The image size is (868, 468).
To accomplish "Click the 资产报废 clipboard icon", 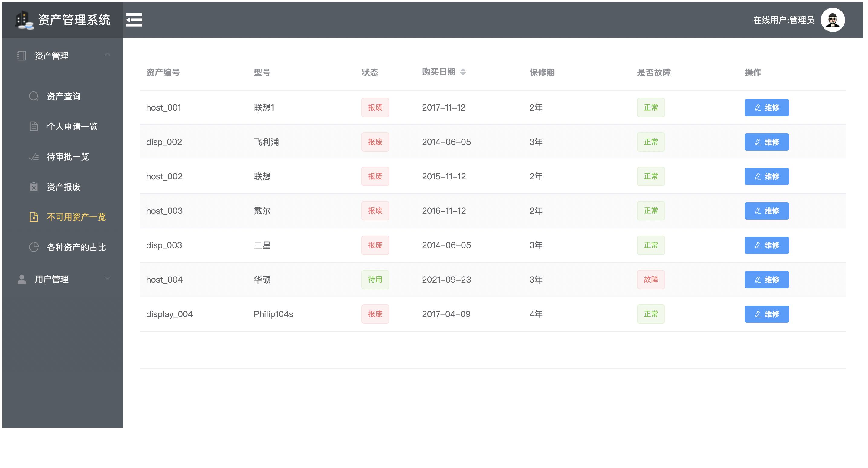I will pyautogui.click(x=34, y=187).
